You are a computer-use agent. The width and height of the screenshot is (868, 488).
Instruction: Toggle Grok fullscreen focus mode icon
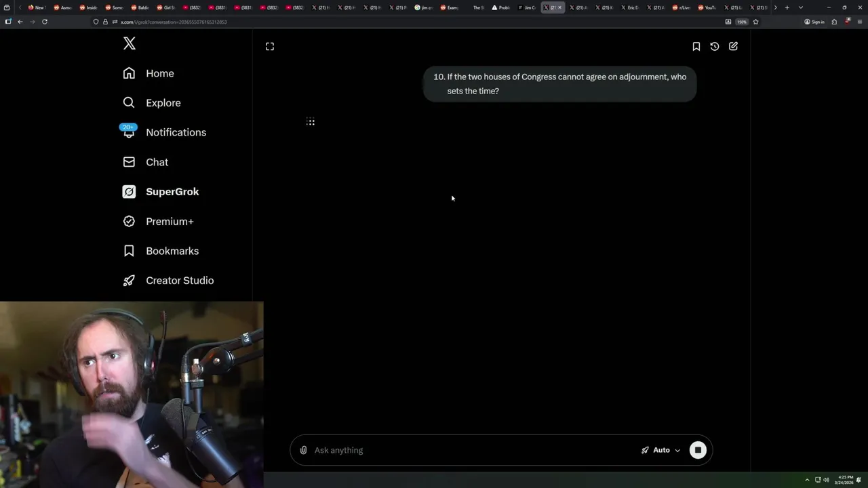point(270,46)
